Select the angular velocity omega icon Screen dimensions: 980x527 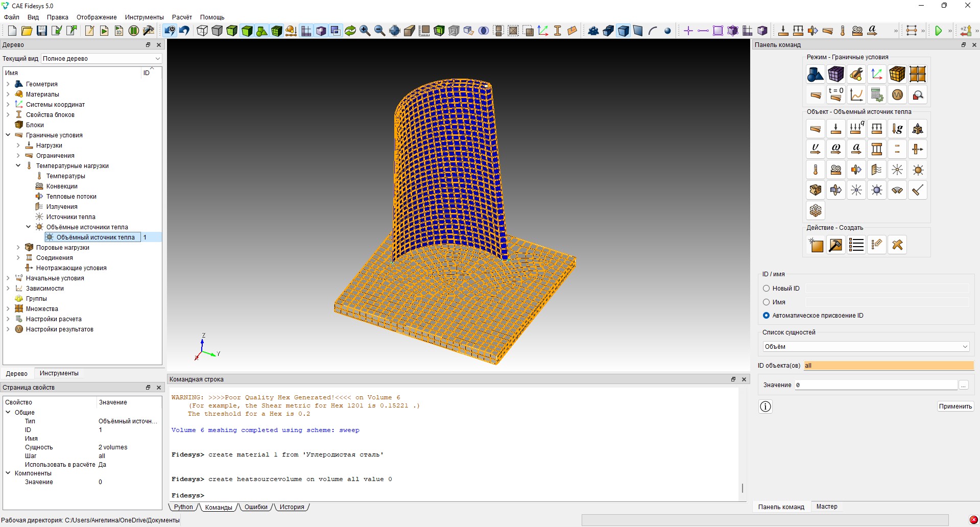[836, 149]
